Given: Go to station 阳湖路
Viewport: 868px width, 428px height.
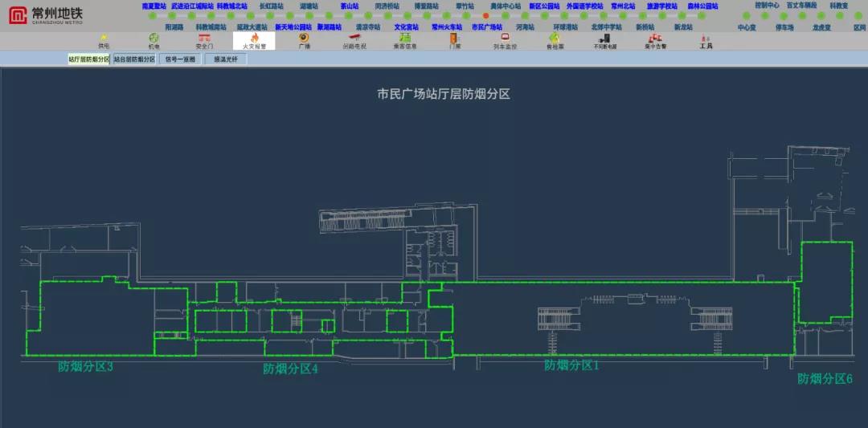Looking at the screenshot, I should pos(174,26).
